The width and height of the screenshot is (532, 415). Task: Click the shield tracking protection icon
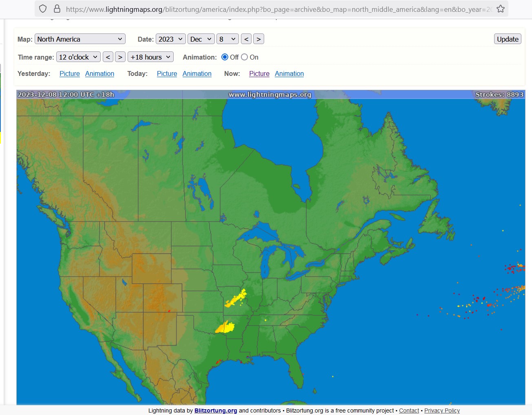click(x=43, y=9)
